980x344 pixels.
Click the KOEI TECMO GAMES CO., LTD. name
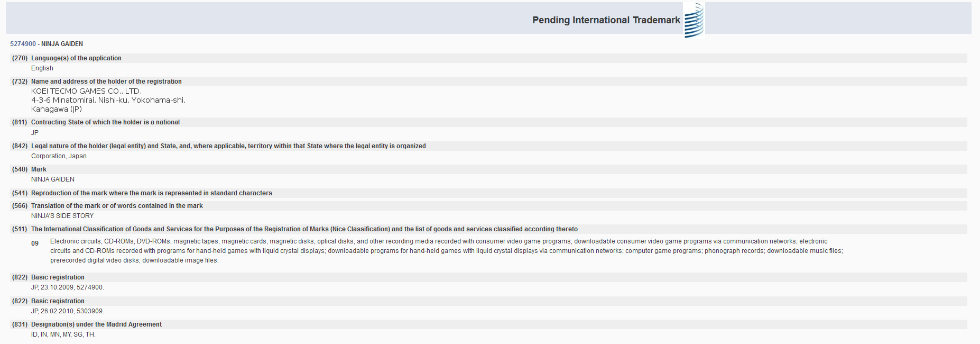pos(86,91)
